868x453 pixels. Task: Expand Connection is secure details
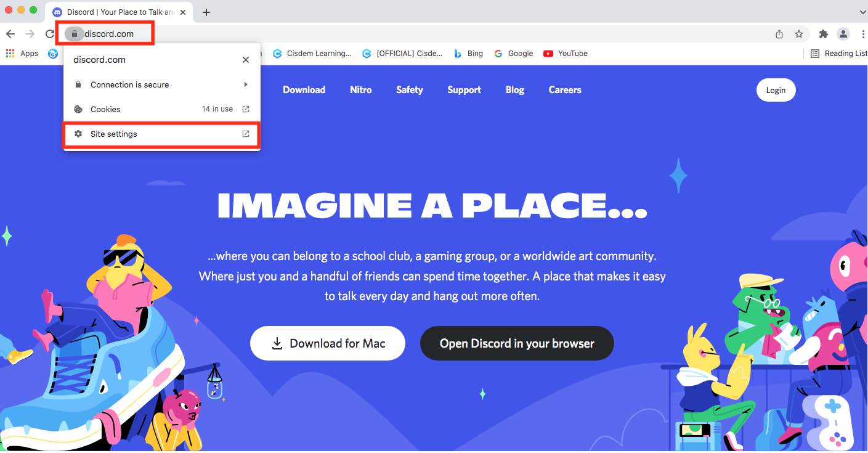(162, 84)
